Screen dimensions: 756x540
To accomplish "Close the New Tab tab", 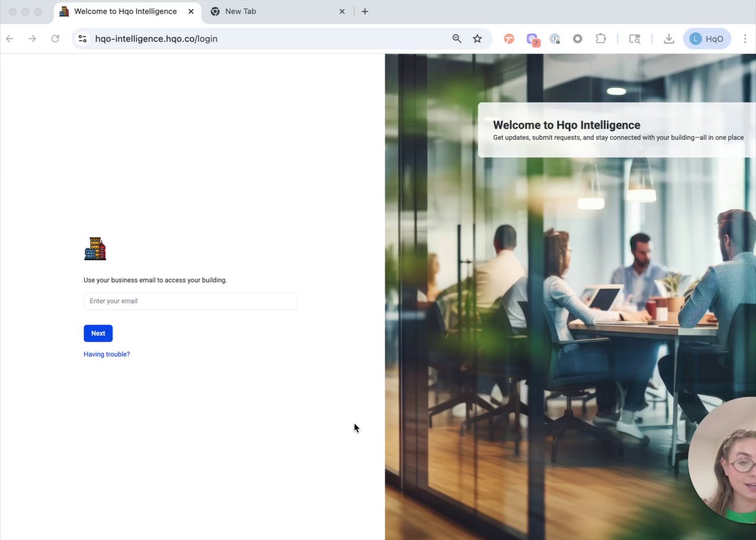I will (x=342, y=11).
